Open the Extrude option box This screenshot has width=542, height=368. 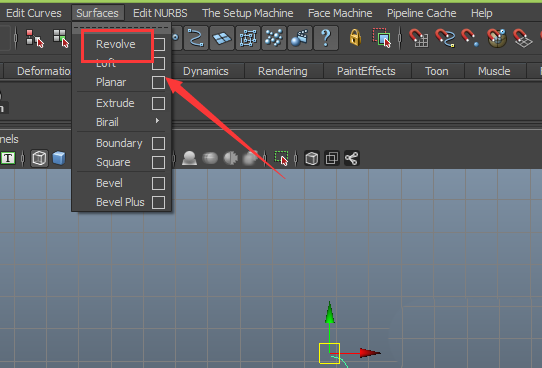pos(158,103)
